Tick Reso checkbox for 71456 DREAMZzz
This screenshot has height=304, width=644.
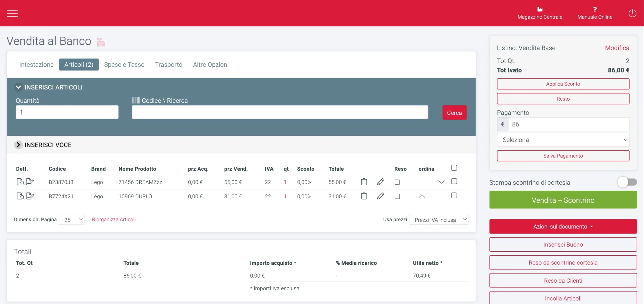(397, 182)
